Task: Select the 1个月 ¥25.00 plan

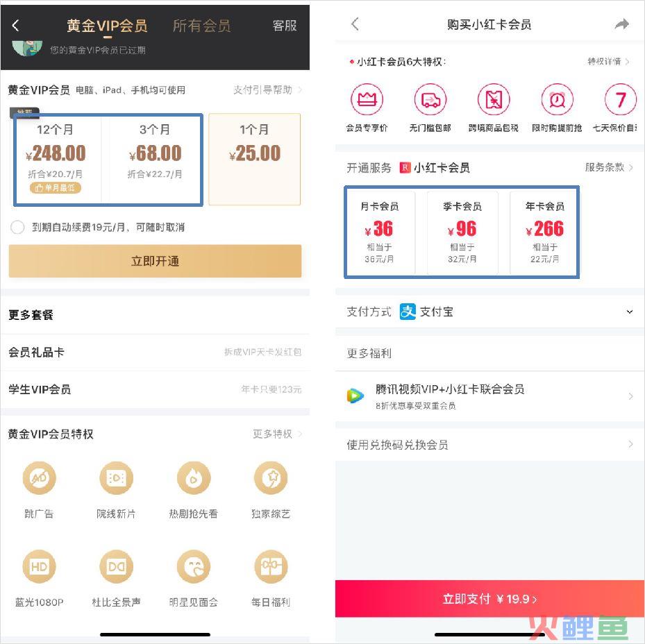Action: (x=255, y=159)
